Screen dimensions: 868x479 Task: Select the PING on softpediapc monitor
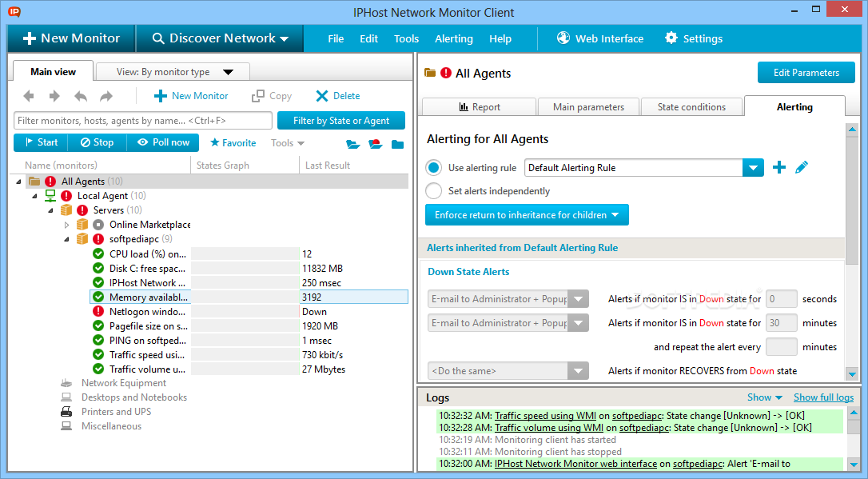click(x=249, y=341)
